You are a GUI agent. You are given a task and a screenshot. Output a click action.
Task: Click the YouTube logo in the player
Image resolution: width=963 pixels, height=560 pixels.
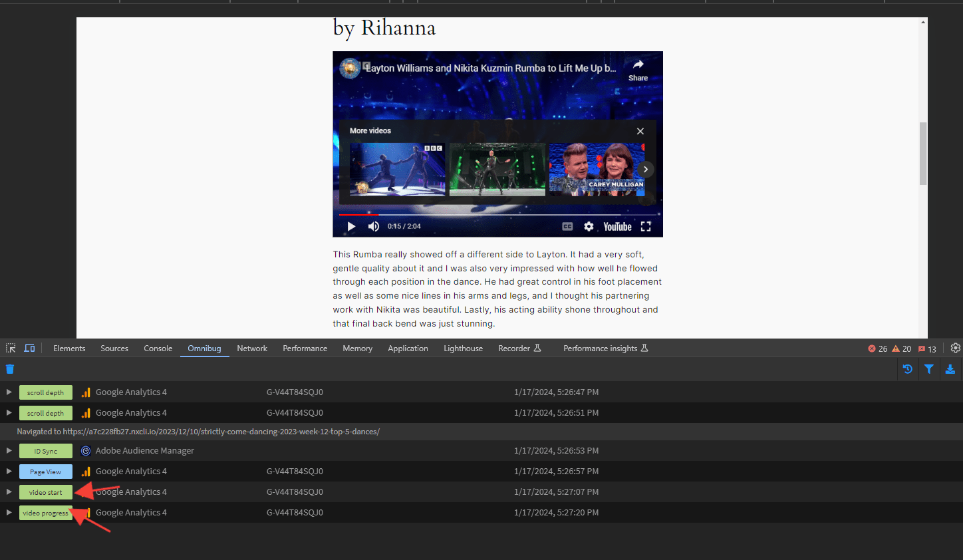coord(617,227)
